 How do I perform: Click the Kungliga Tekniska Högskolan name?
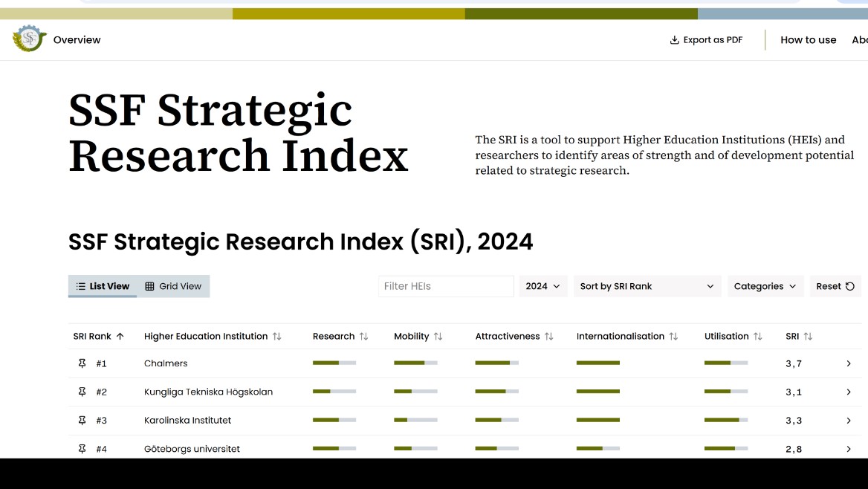pyautogui.click(x=208, y=392)
